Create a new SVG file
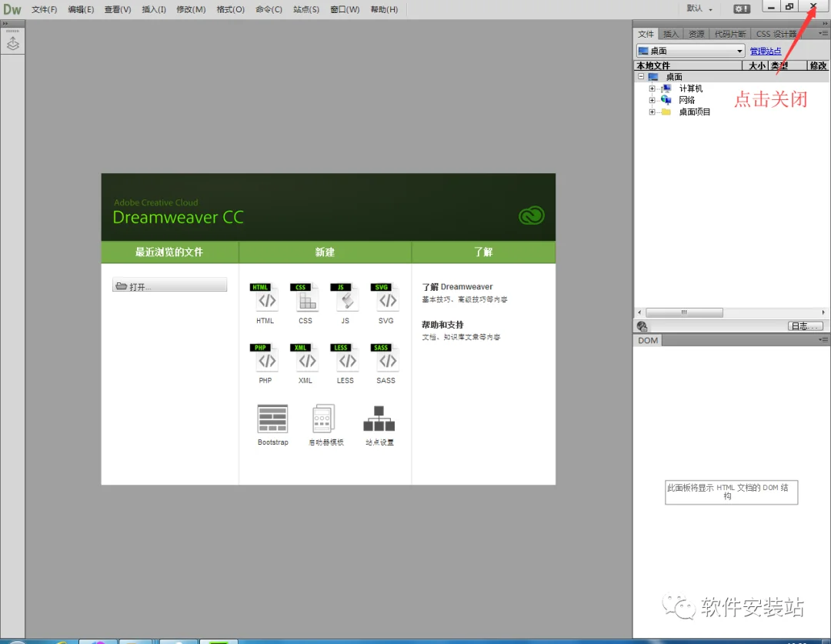This screenshot has height=644, width=831. click(x=385, y=303)
